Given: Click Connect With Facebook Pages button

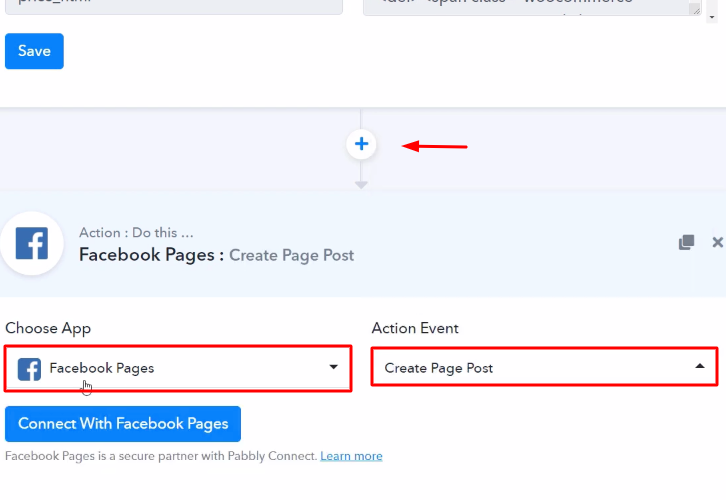Looking at the screenshot, I should [x=123, y=424].
